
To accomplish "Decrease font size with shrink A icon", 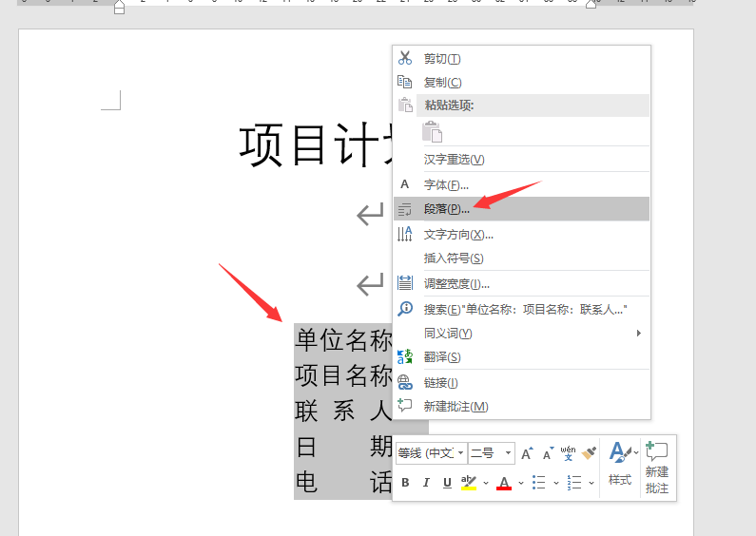I will (548, 453).
